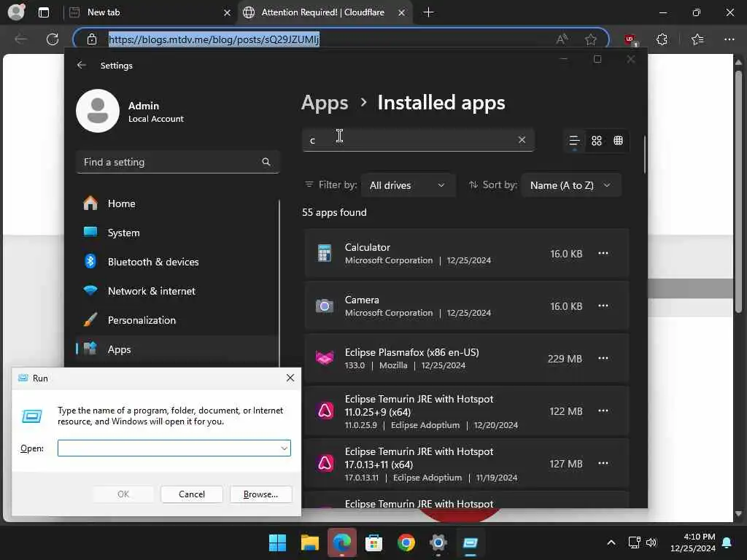Switch apps view to list layout
This screenshot has height=560, width=747.
[575, 141]
